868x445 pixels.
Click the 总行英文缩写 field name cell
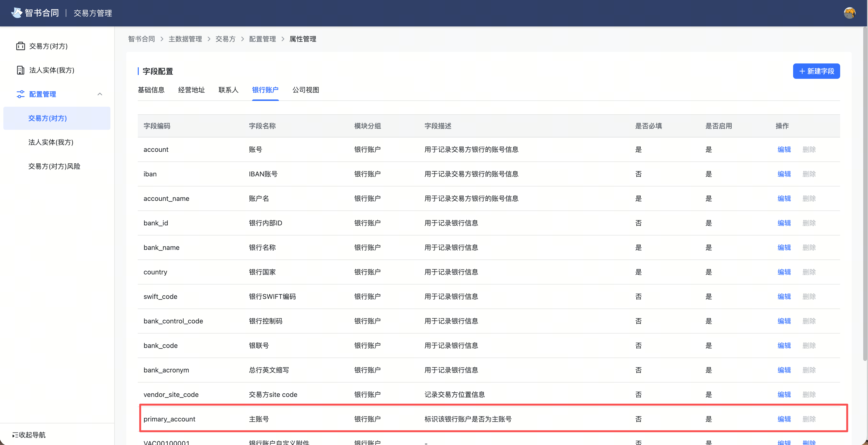pos(269,370)
